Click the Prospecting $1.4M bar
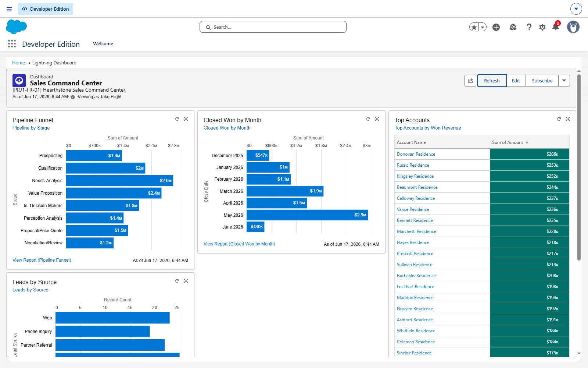Screen dimensions: 588x368 (x=94, y=156)
